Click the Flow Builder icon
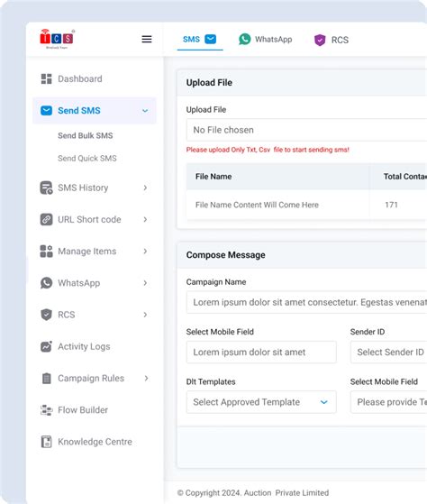Screen dimensions: 427x504 point(46,410)
